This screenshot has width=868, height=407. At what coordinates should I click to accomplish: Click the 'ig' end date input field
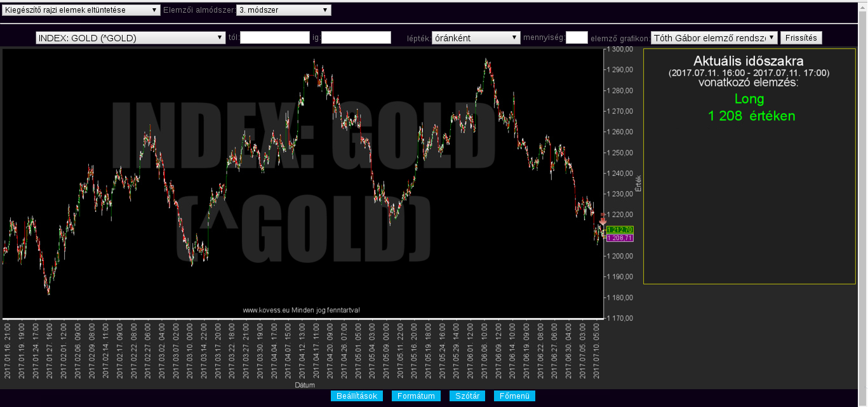(x=356, y=38)
